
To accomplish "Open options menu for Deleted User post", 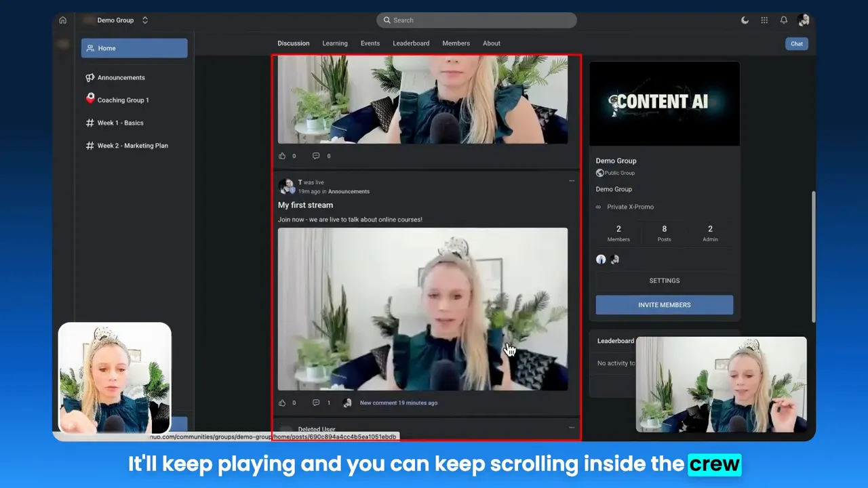I will click(572, 428).
